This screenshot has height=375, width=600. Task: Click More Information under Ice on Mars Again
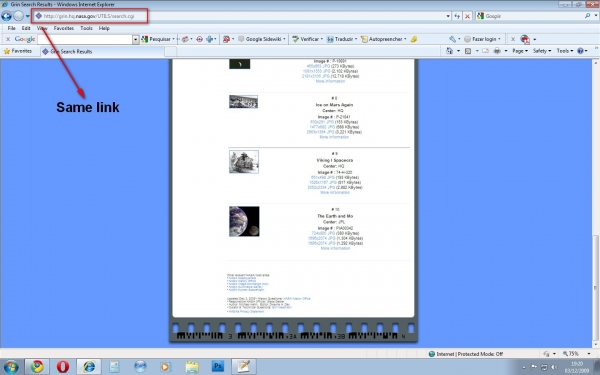(334, 137)
